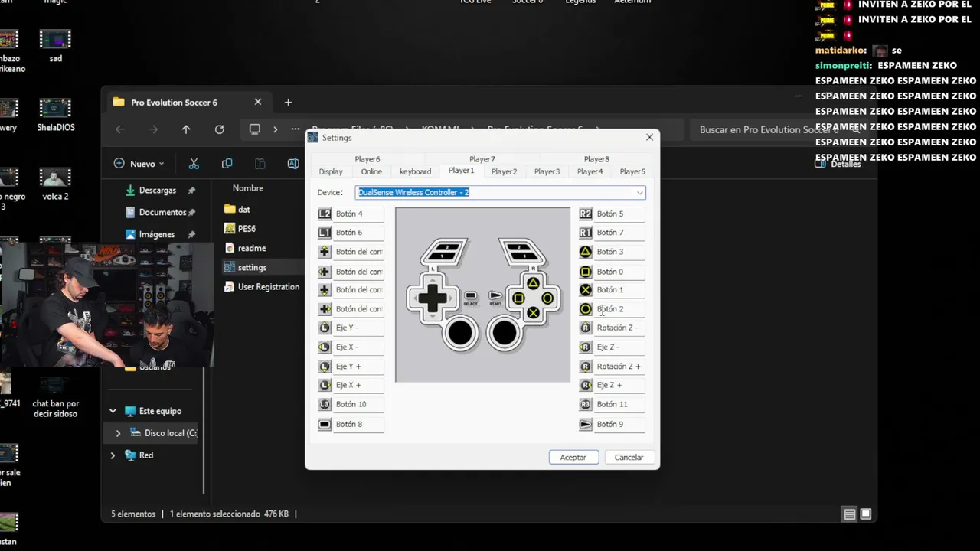
Task: Select the ShelaDIOS desktop video icon
Action: 55,115
